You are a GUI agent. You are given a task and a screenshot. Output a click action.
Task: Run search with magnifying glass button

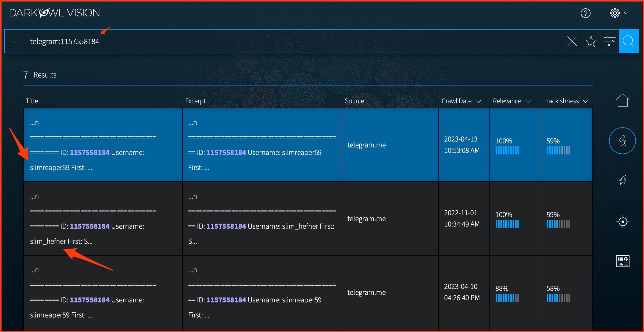[629, 41]
